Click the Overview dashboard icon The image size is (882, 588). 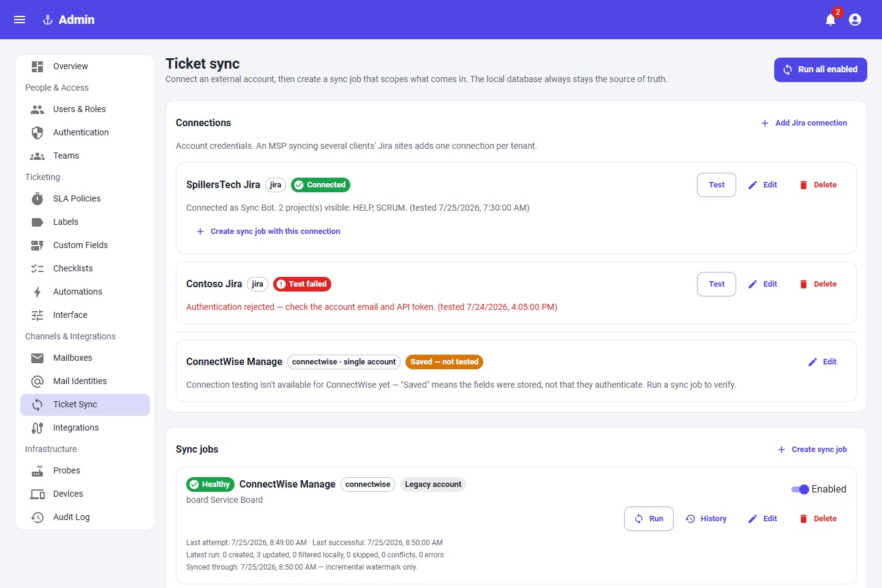[x=37, y=66]
